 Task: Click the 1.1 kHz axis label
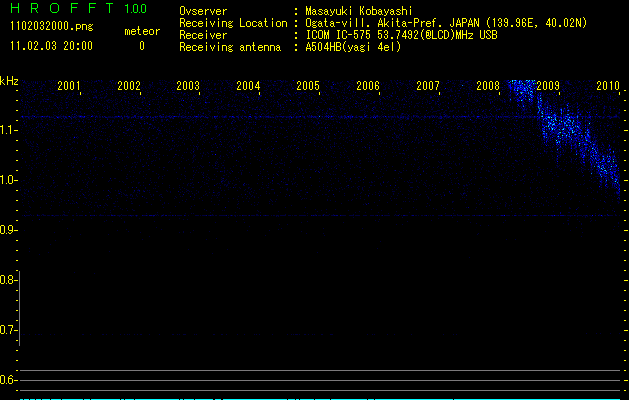[x=8, y=130]
